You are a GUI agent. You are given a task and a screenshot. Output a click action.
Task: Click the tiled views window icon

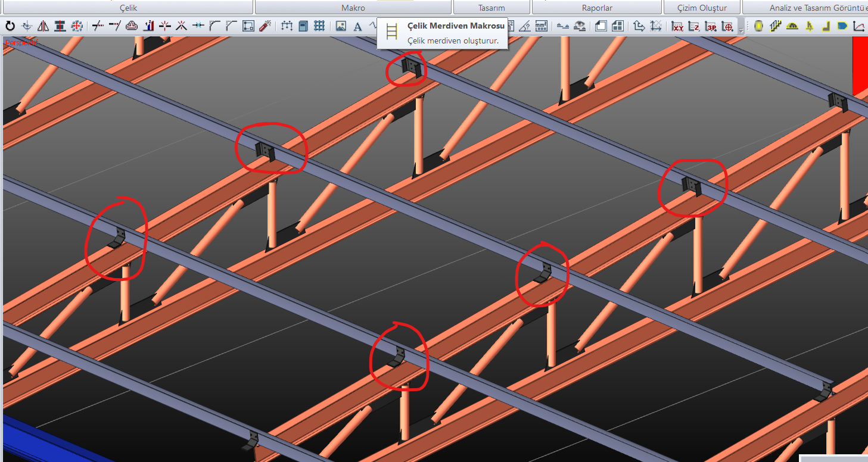click(617, 26)
